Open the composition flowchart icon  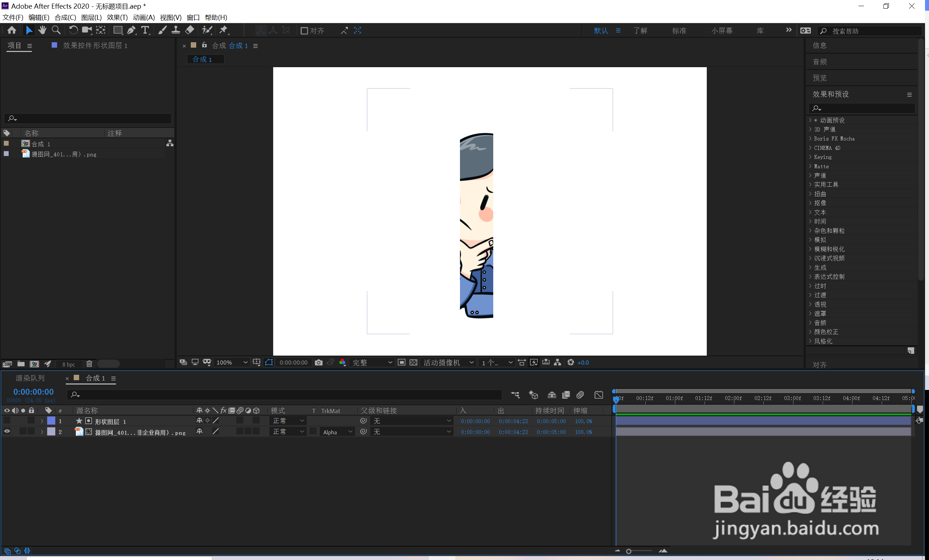pos(557,362)
